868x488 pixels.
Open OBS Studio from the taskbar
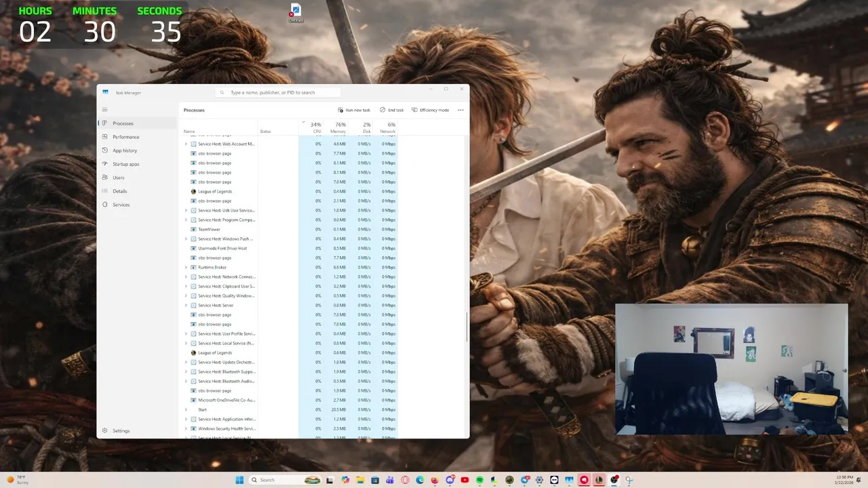[x=614, y=480]
